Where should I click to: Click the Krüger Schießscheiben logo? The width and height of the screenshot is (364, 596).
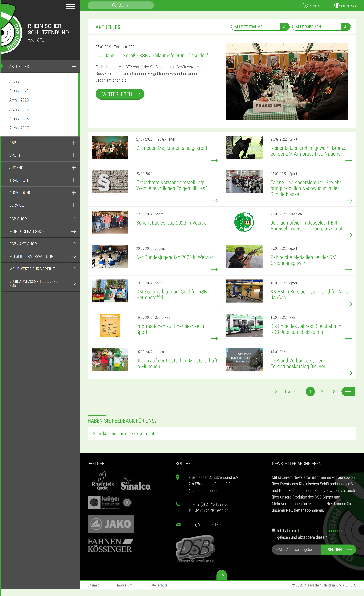pos(111,502)
